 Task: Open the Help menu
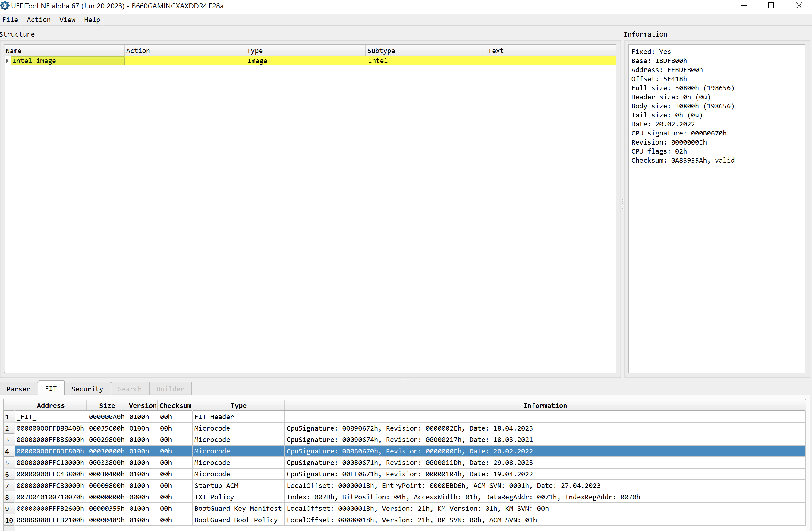pos(92,20)
